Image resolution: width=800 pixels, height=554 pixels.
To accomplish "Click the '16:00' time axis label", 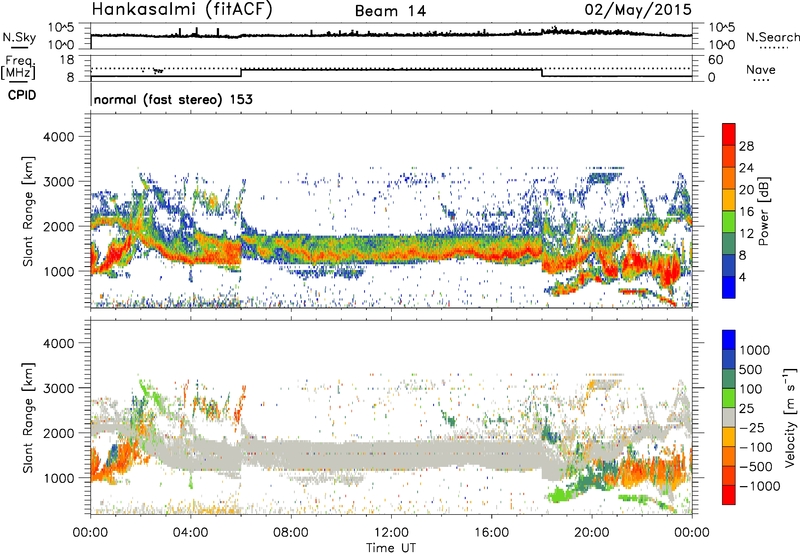I will point(491,533).
